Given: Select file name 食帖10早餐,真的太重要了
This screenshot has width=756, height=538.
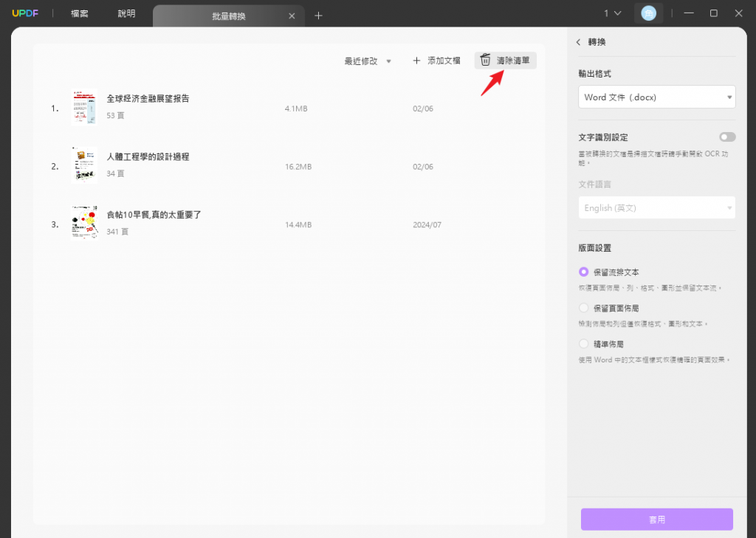Looking at the screenshot, I should coord(154,215).
